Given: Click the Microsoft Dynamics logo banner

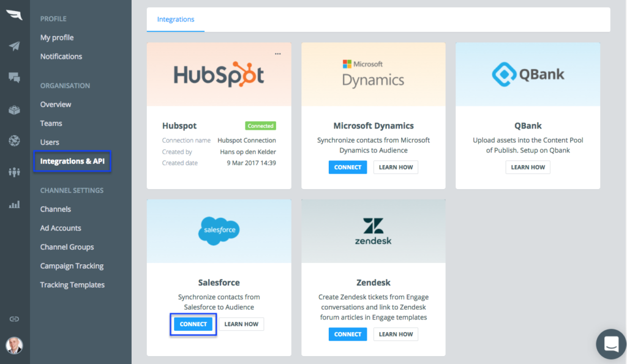Looking at the screenshot, I should (x=373, y=74).
